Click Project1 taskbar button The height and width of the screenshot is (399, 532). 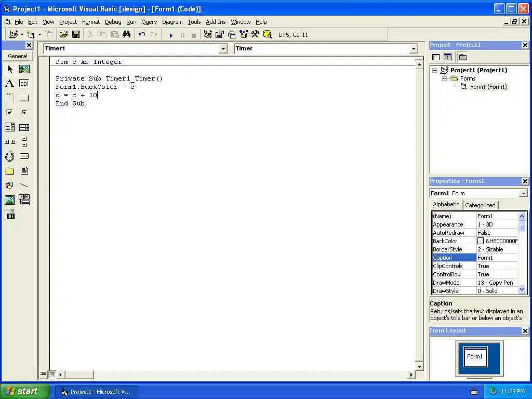tap(97, 392)
